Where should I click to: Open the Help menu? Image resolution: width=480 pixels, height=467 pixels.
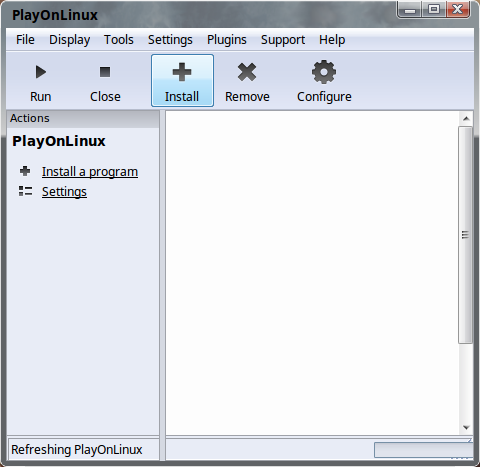point(332,40)
